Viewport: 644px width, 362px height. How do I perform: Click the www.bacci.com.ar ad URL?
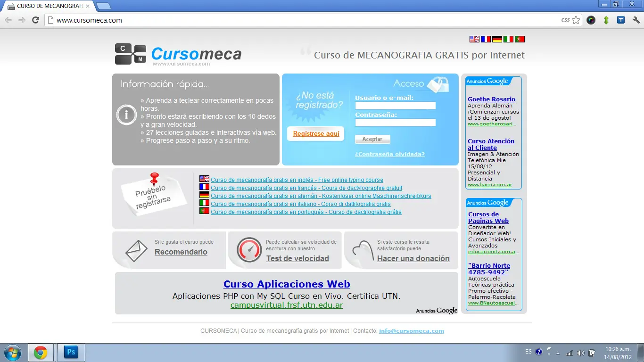point(490,185)
